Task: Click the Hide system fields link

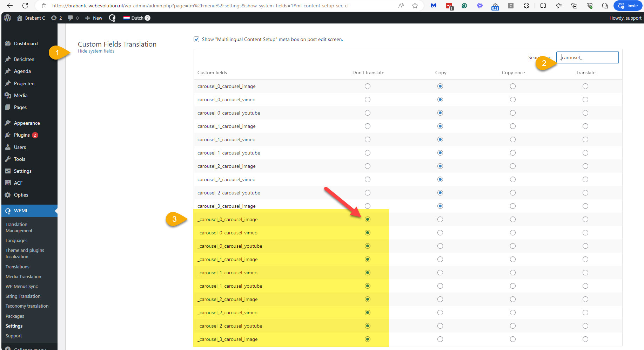Action: 96,51
